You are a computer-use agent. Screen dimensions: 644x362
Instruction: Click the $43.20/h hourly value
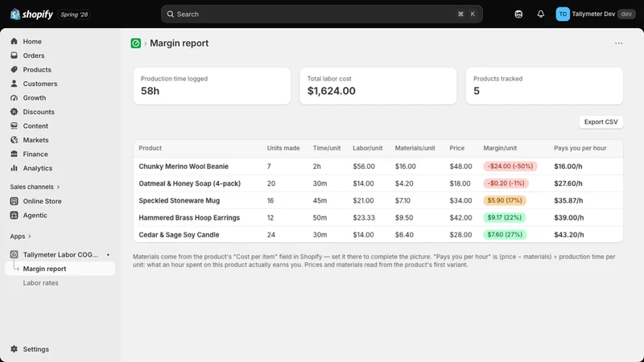(569, 235)
